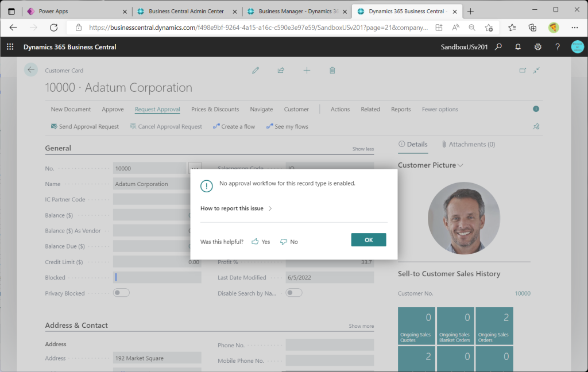Viewport: 588px width, 372px height.
Task: Click Cancel Approval Request
Action: point(166,126)
